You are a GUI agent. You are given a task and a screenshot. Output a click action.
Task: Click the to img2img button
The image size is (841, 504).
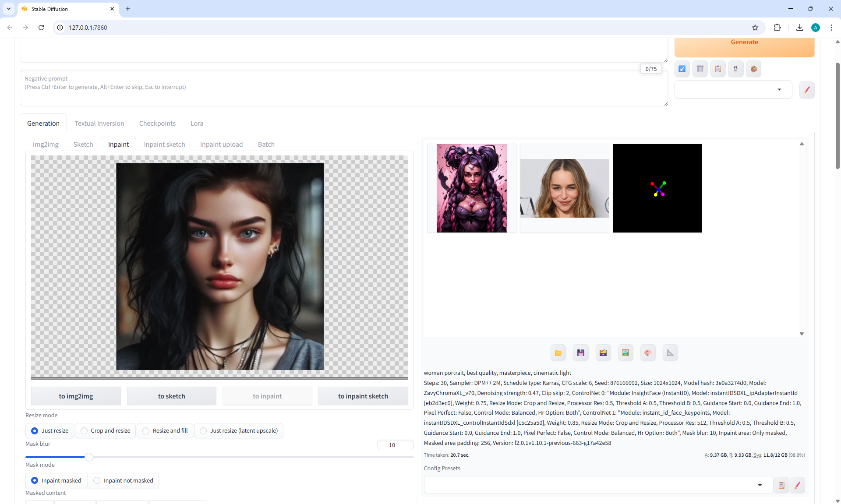click(76, 396)
